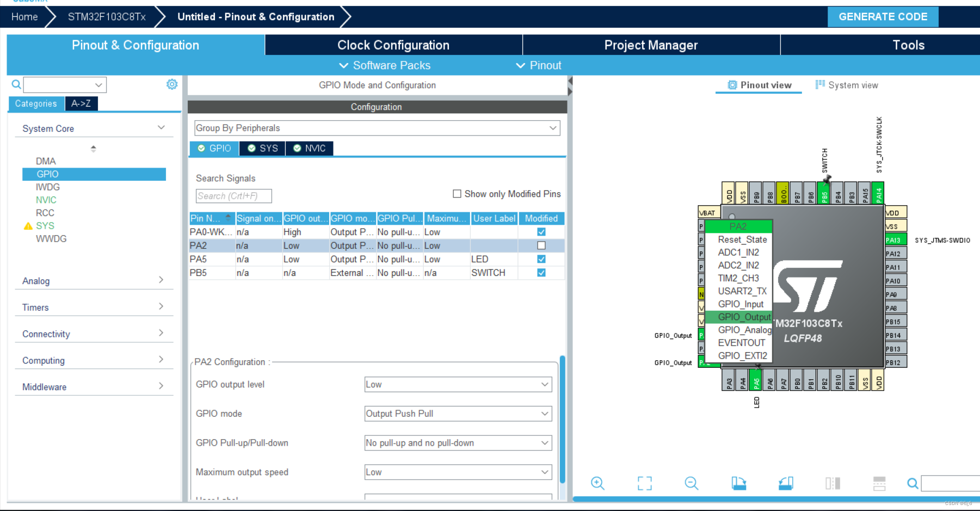This screenshot has width=980, height=511.
Task: Rotate the chip clockwise
Action: [738, 483]
